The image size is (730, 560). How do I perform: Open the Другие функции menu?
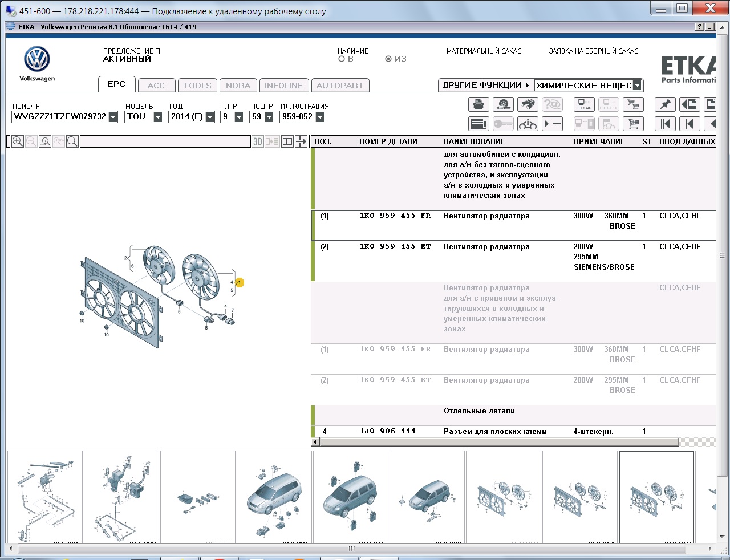click(x=485, y=85)
